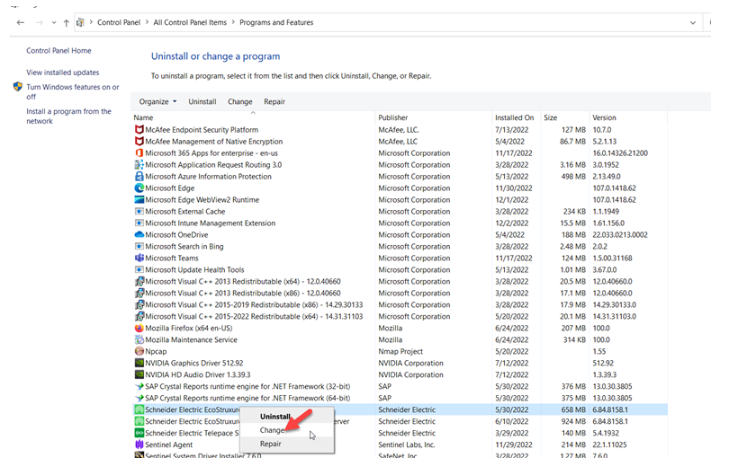This screenshot has height=473, width=737.
Task: Select Microsoft External Cache row
Action: pyautogui.click(x=400, y=212)
